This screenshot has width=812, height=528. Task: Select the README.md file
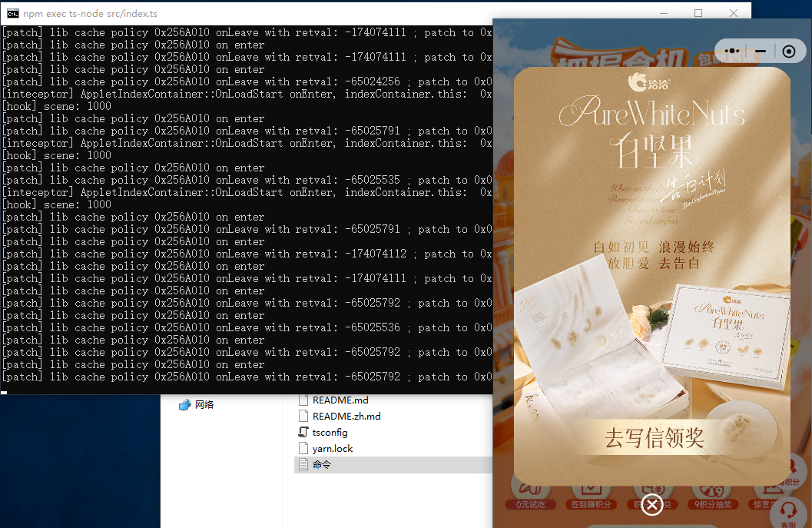click(340, 400)
